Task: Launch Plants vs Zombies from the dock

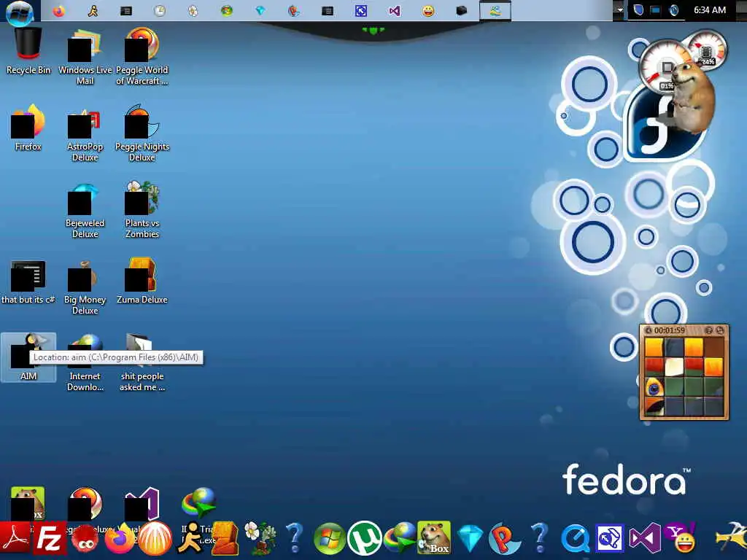Action: (260, 539)
